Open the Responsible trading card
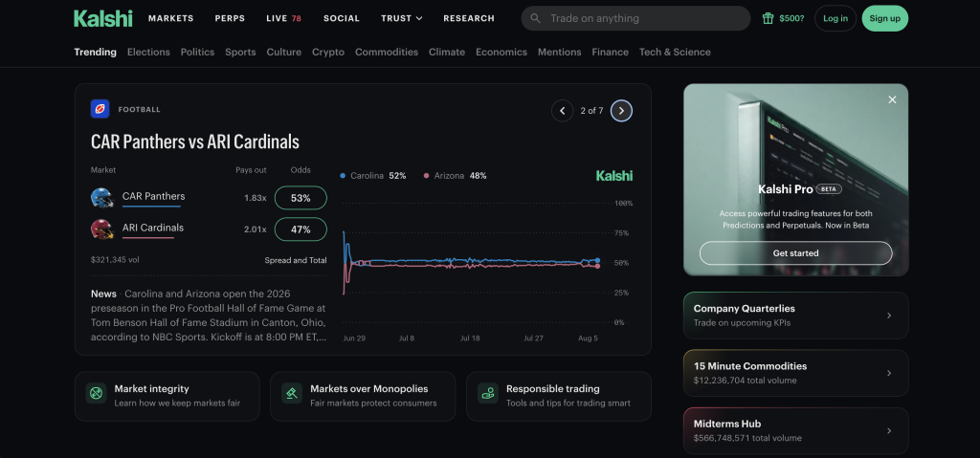 click(x=559, y=396)
